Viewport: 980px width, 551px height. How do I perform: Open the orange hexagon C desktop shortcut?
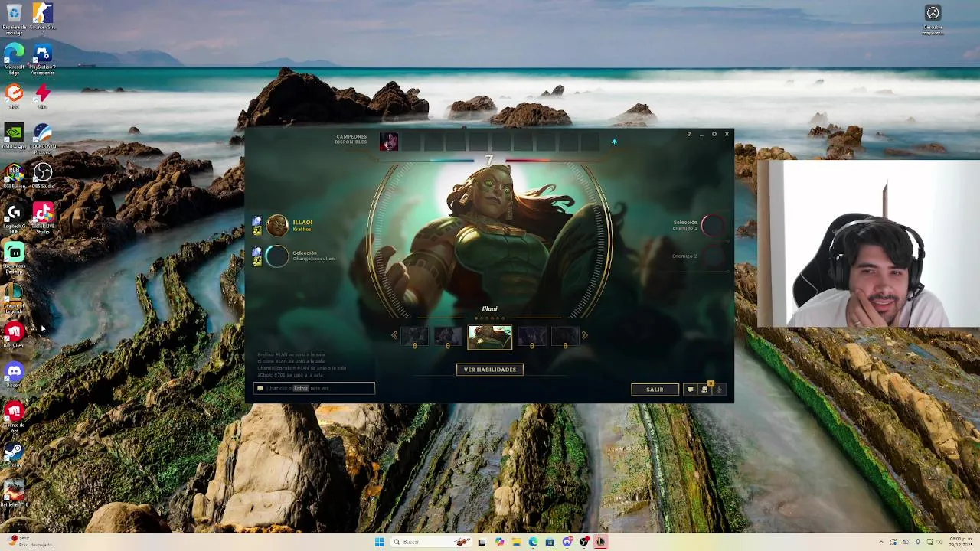(14, 96)
